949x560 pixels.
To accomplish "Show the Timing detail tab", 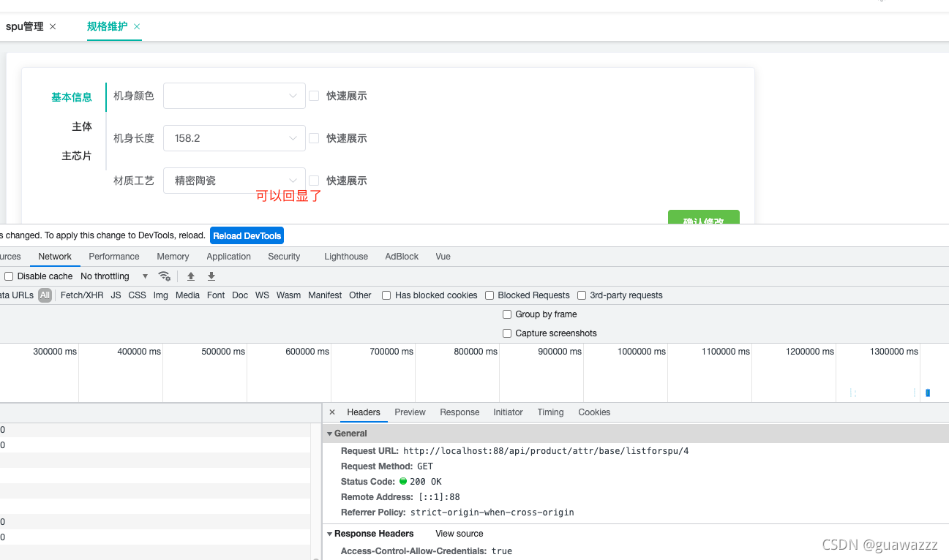I will (550, 412).
